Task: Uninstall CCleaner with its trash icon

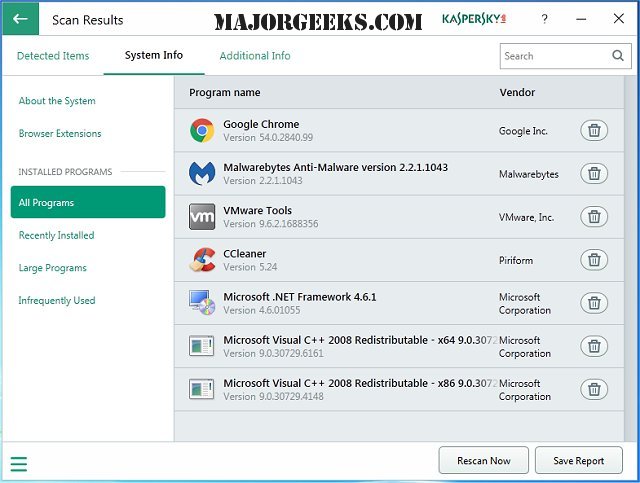Action: click(594, 260)
